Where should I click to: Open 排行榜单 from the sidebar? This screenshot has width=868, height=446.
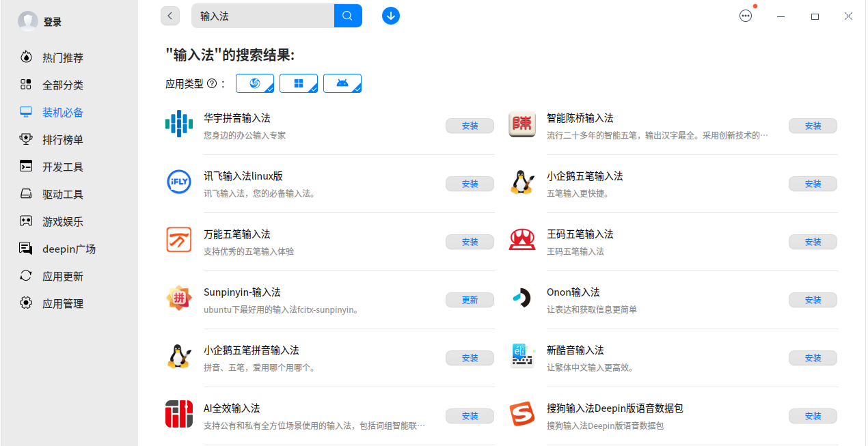pos(26,139)
